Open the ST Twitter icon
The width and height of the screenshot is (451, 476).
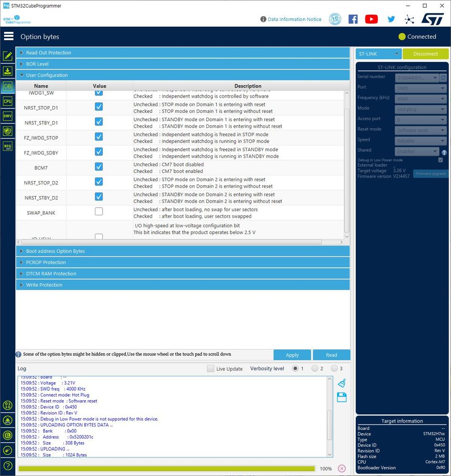pos(391,19)
